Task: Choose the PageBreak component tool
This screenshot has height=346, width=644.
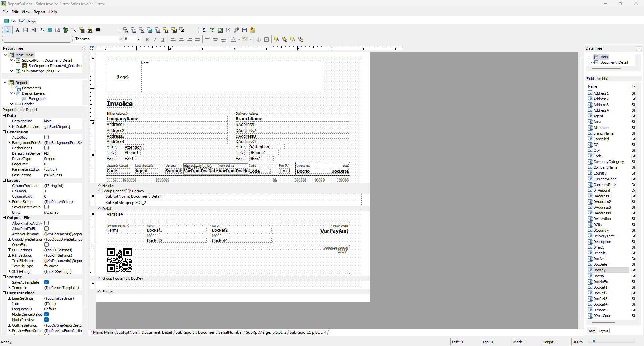Action: tap(228, 30)
